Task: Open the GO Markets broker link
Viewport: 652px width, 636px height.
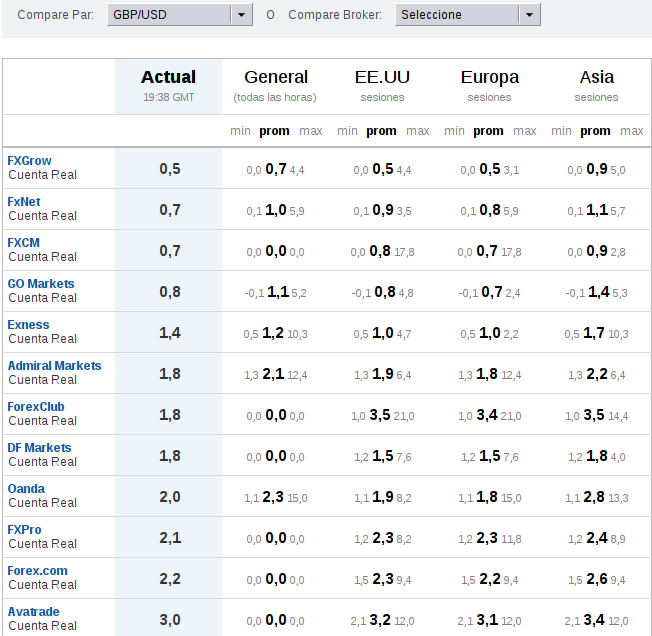Action: [x=41, y=284]
